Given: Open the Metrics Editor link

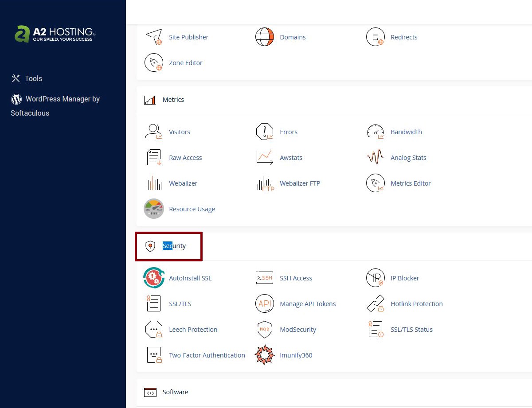Looking at the screenshot, I should tap(411, 183).
